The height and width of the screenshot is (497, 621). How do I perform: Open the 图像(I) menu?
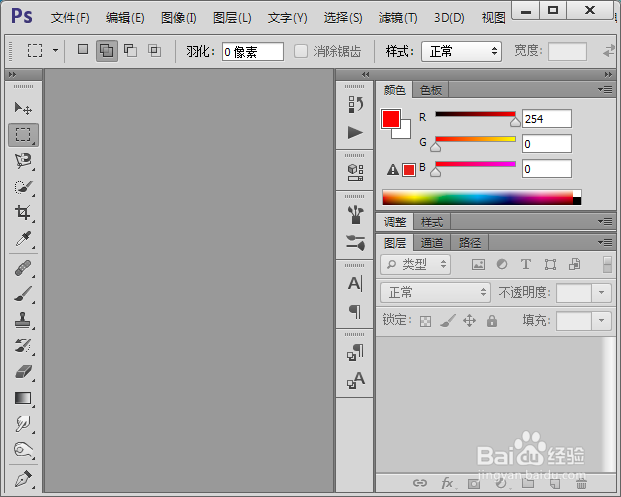coord(179,18)
